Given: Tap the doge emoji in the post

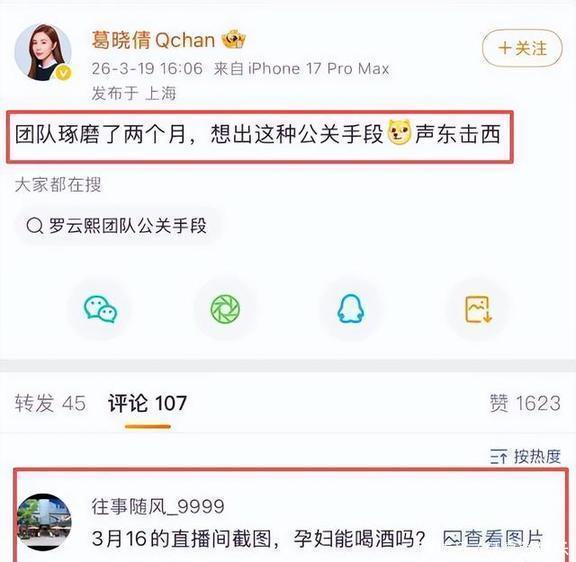Looking at the screenshot, I should (x=399, y=133).
